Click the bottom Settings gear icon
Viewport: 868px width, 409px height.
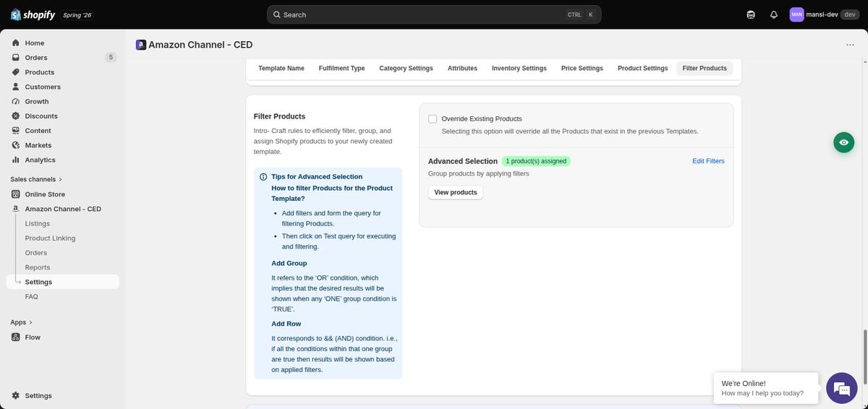click(16, 396)
